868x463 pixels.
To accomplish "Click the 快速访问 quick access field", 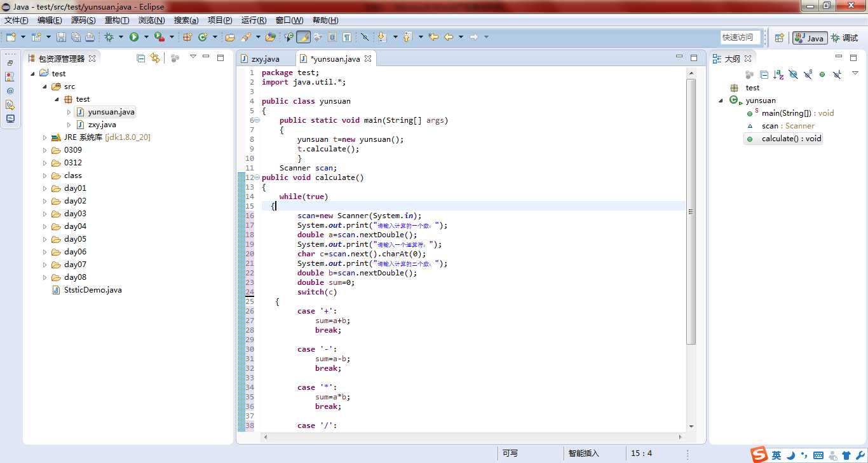I will coord(740,38).
